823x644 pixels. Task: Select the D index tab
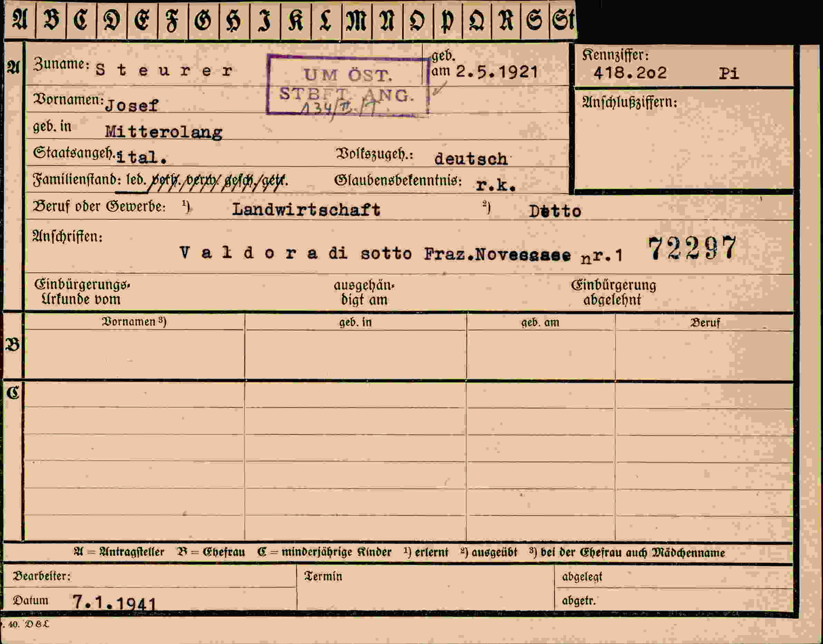tap(112, 20)
